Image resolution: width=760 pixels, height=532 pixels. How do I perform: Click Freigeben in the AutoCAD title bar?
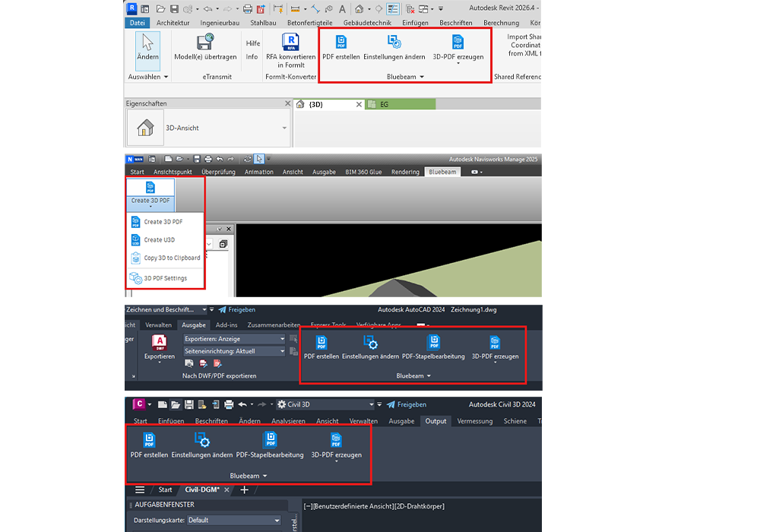point(236,309)
